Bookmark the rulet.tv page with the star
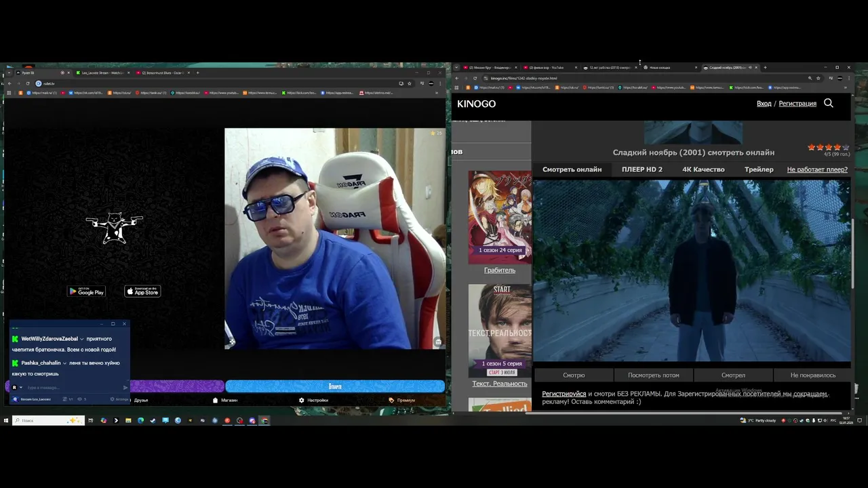Image resolution: width=868 pixels, height=488 pixels. point(409,83)
